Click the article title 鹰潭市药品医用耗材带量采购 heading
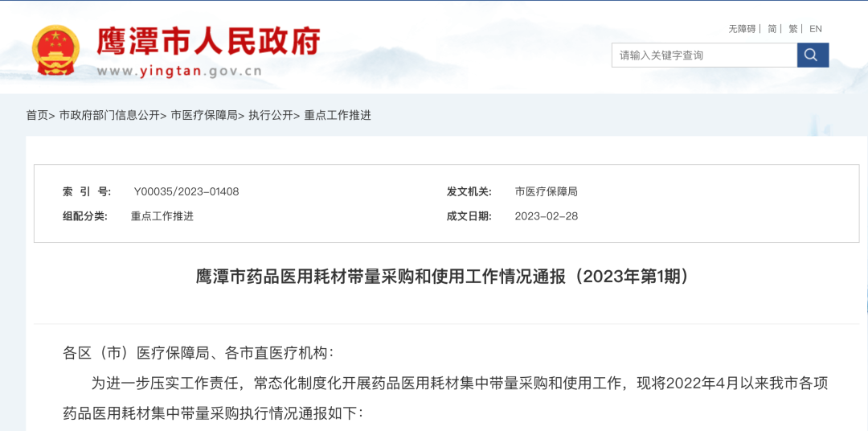This screenshot has width=868, height=431. [x=444, y=276]
